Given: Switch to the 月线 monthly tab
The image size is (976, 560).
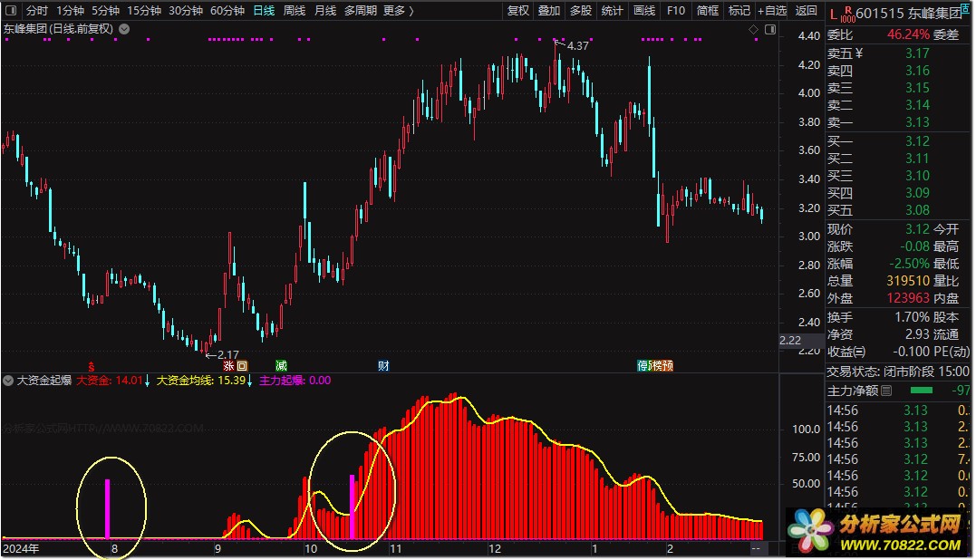Looking at the screenshot, I should (325, 11).
